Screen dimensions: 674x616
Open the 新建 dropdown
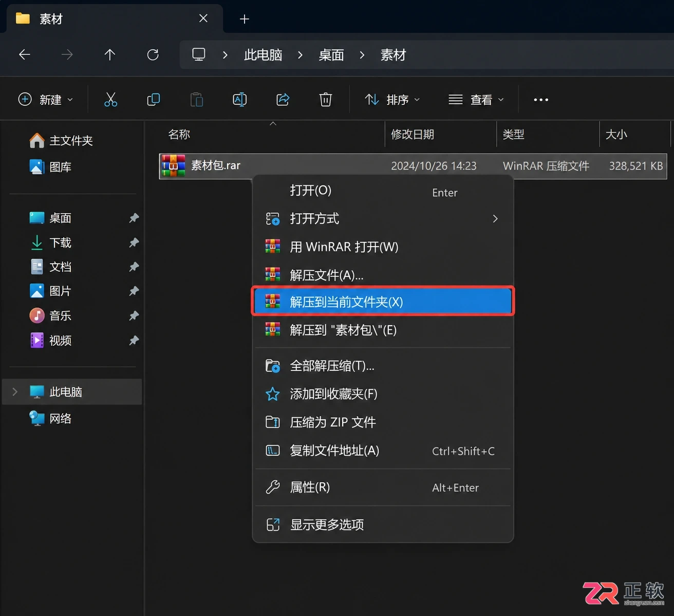coord(46,99)
